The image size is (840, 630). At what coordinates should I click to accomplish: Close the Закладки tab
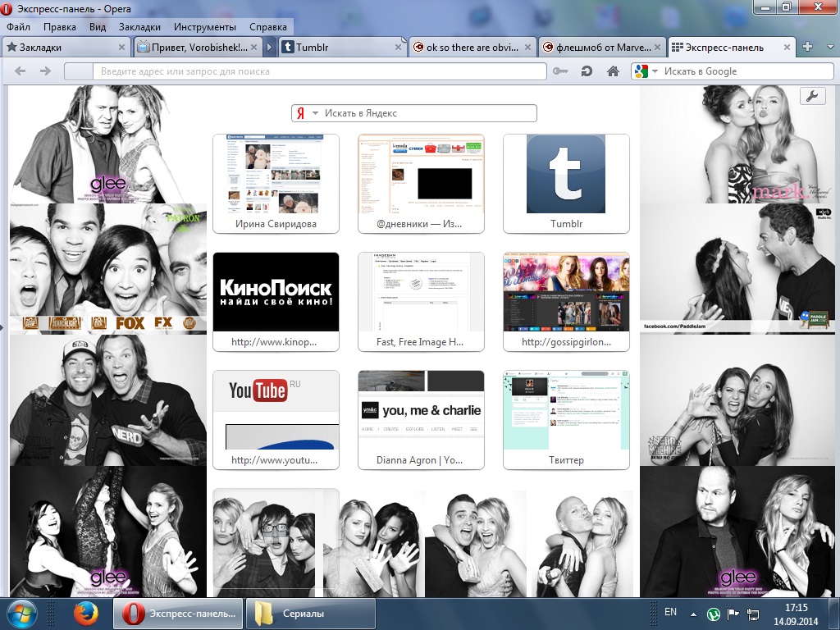[x=121, y=47]
